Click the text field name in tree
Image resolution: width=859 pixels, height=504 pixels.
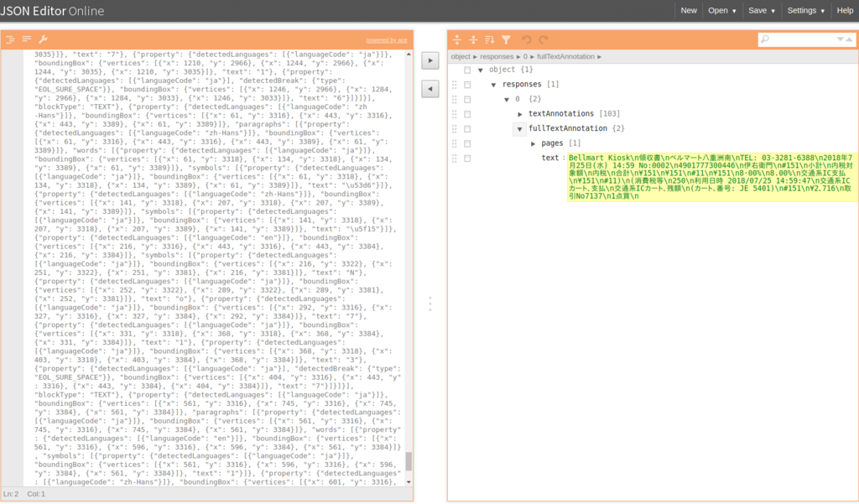(550, 158)
